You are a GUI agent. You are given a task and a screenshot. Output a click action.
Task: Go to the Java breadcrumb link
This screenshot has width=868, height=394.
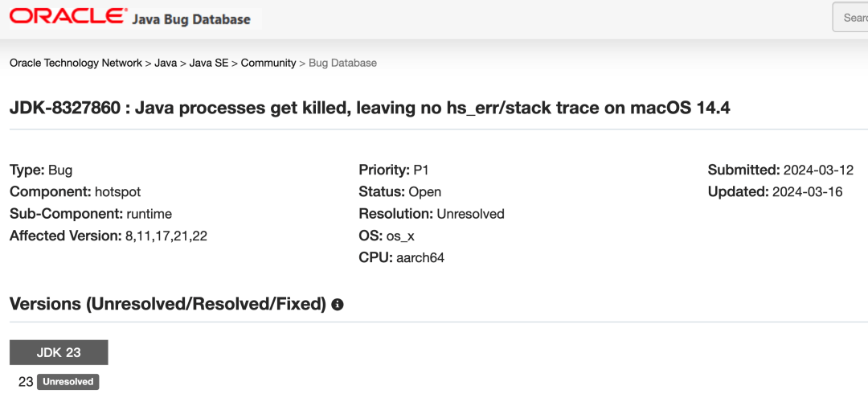166,63
